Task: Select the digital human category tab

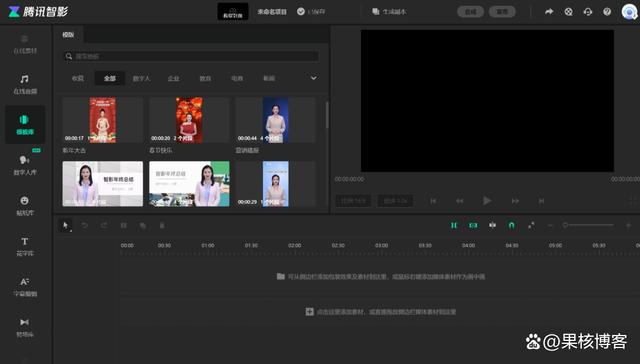Action: point(142,78)
